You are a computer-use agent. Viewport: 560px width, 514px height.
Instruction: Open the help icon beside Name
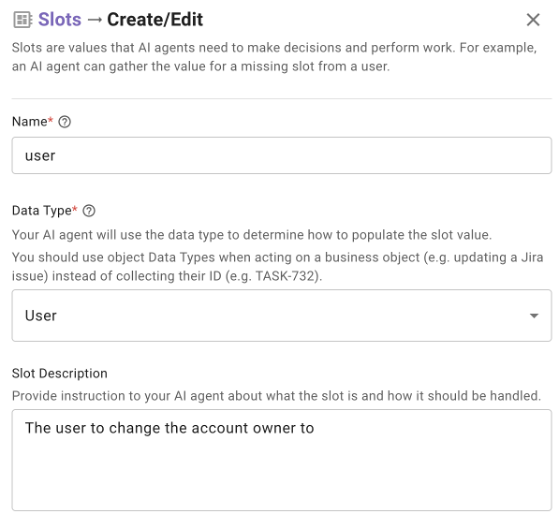(65, 122)
